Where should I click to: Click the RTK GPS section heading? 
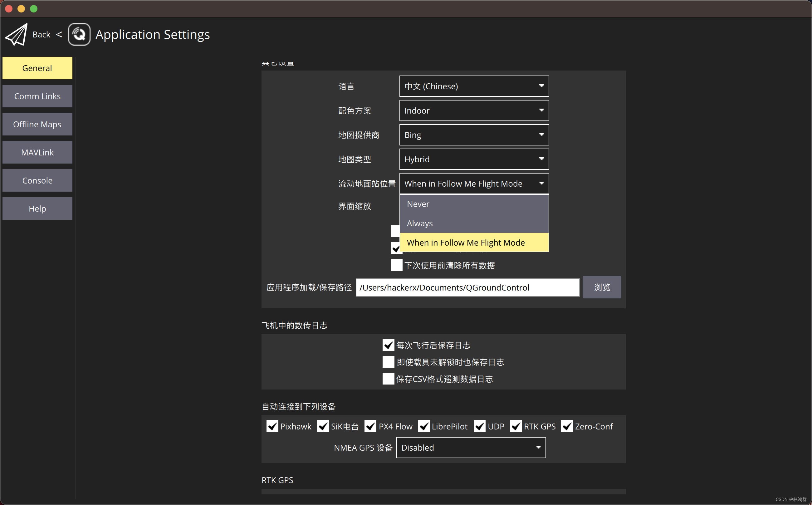pos(277,480)
